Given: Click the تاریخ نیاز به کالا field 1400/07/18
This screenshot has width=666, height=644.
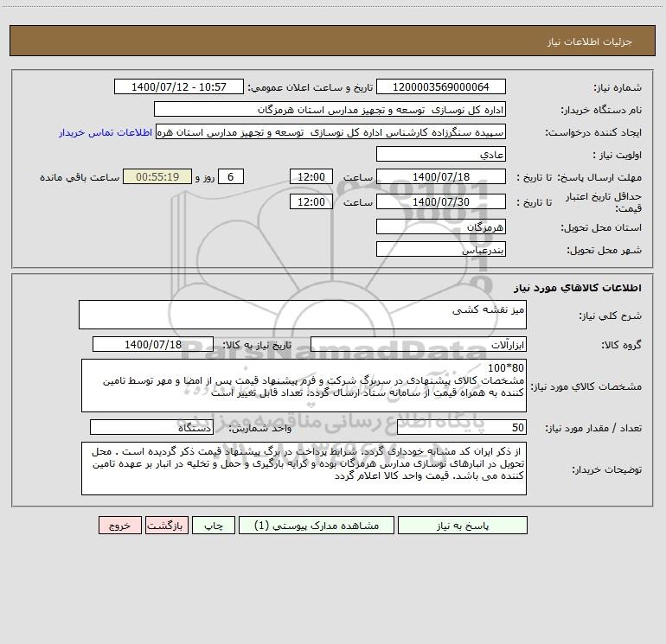Looking at the screenshot, I should (153, 344).
